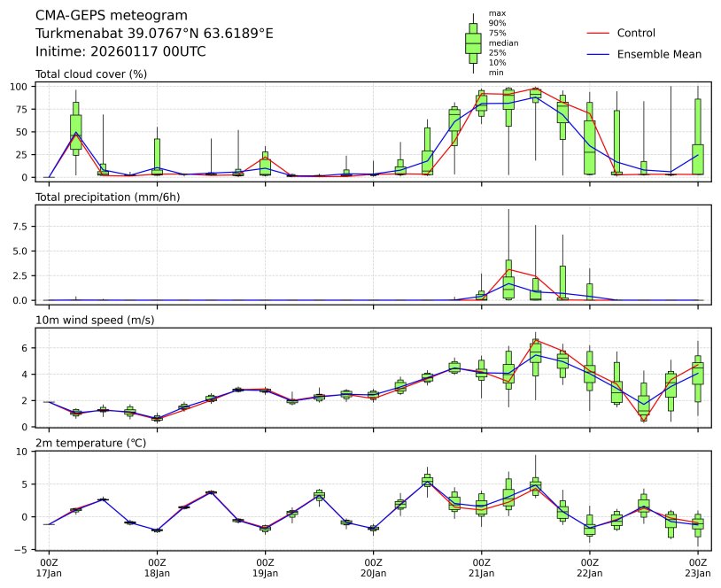Click the 00Z 19Jan x-axis tick label
Screen dimensions: 721x588
[x=266, y=568]
